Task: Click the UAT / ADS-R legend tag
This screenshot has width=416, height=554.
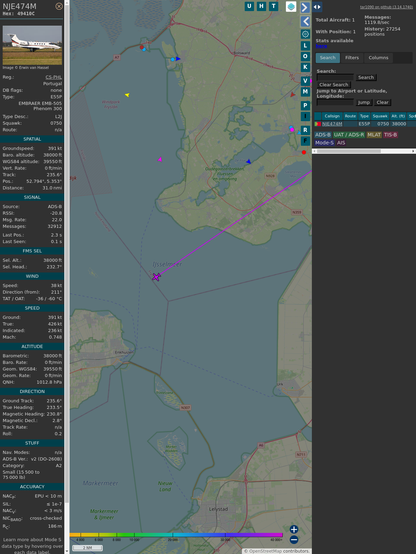Action: pos(348,135)
